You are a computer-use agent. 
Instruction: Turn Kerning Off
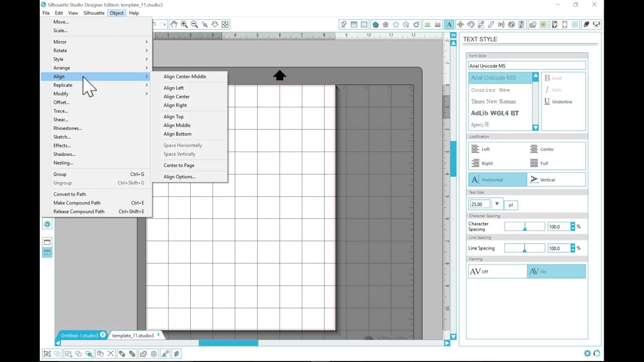498,271
